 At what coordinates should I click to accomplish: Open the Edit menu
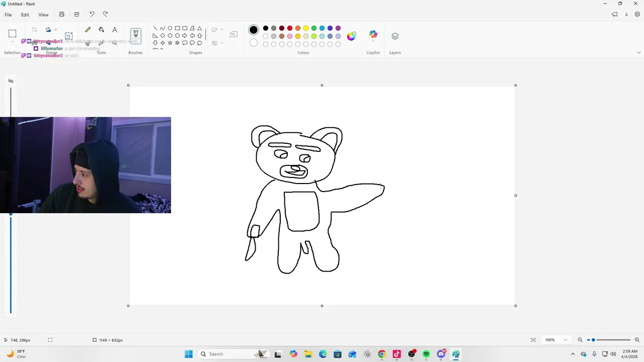tap(25, 15)
